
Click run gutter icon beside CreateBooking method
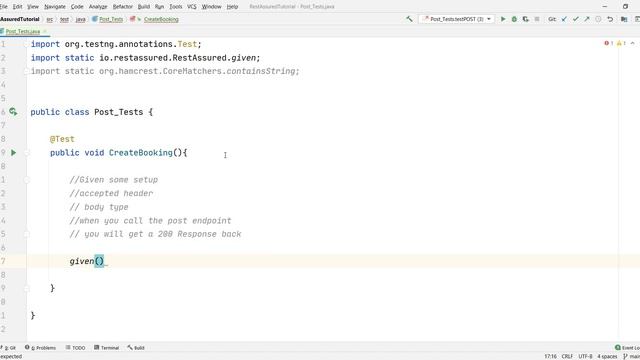tap(13, 153)
